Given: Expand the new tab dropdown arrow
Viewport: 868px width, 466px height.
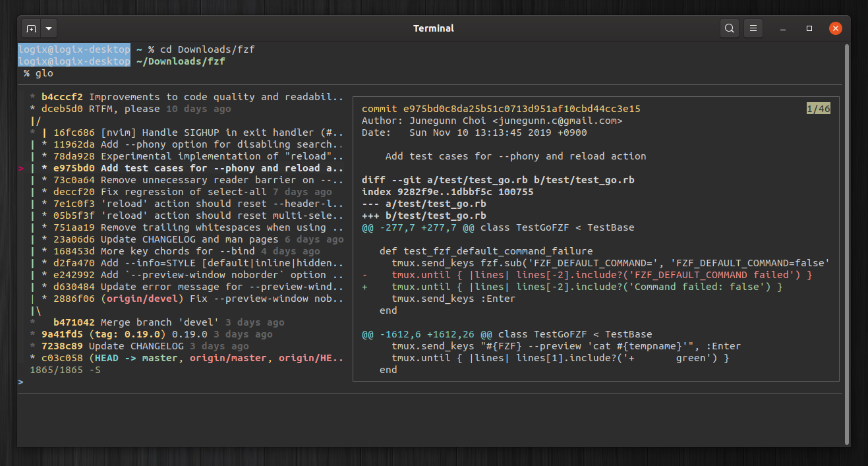Looking at the screenshot, I should [49, 29].
